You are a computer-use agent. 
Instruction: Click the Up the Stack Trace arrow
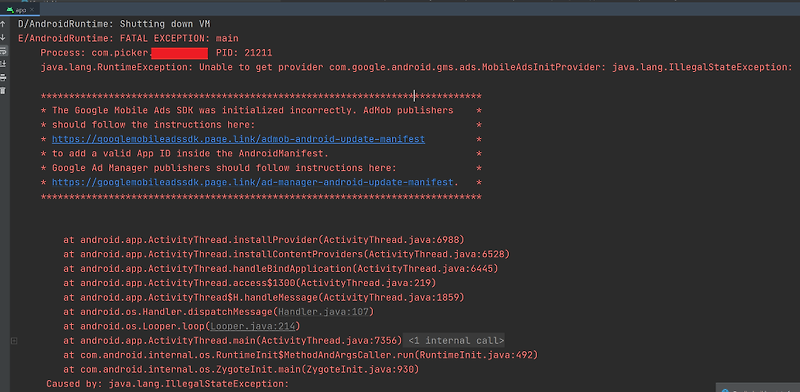click(x=3, y=24)
